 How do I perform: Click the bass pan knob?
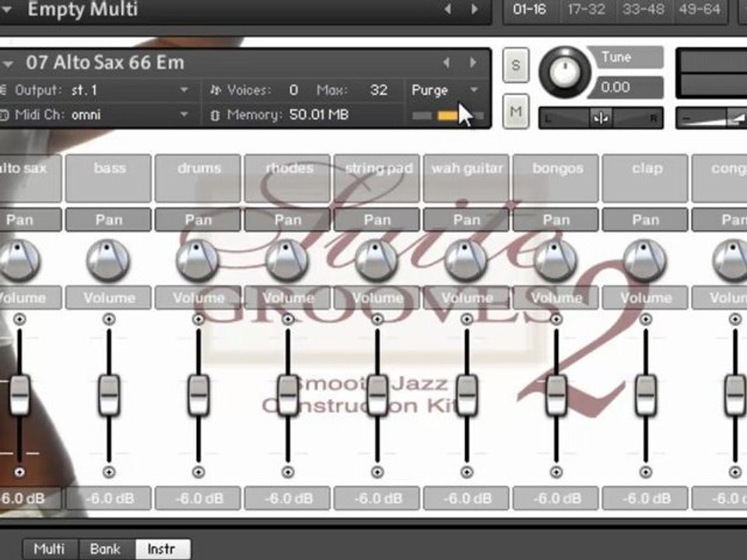(108, 260)
